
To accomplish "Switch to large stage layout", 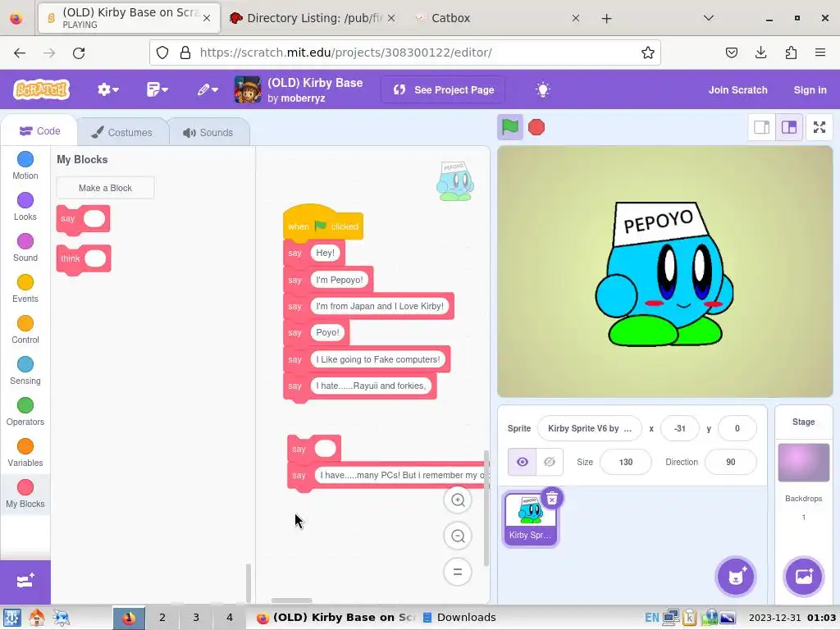I will [x=789, y=127].
